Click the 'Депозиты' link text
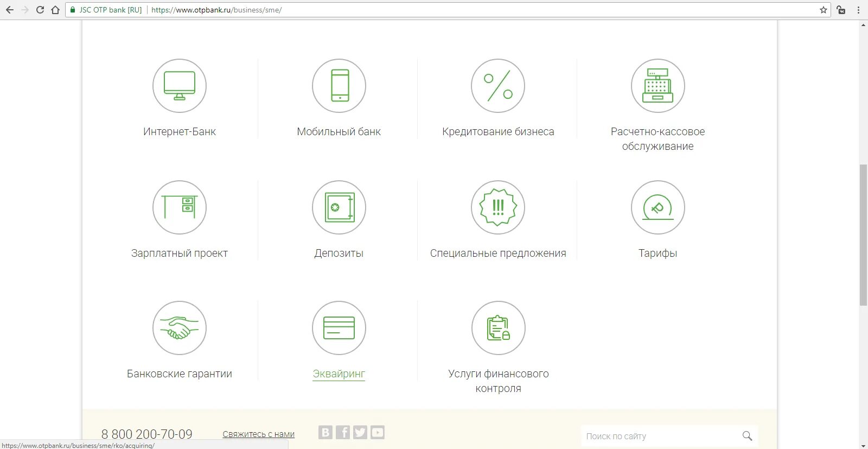The width and height of the screenshot is (868, 449). point(339,253)
